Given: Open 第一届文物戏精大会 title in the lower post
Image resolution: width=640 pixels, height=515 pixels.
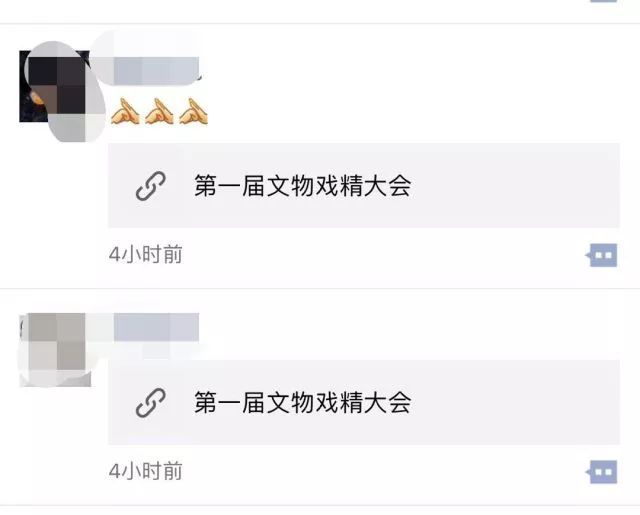Looking at the screenshot, I should click(x=302, y=402).
